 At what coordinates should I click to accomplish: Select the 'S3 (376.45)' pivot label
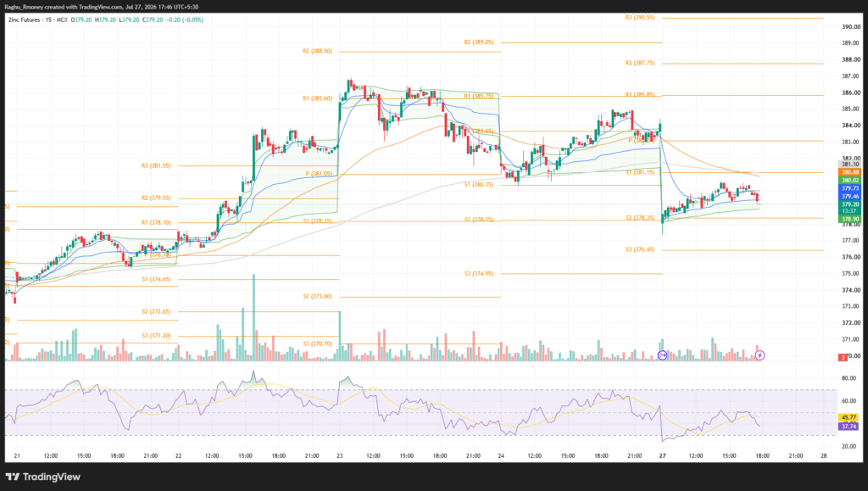pos(640,249)
